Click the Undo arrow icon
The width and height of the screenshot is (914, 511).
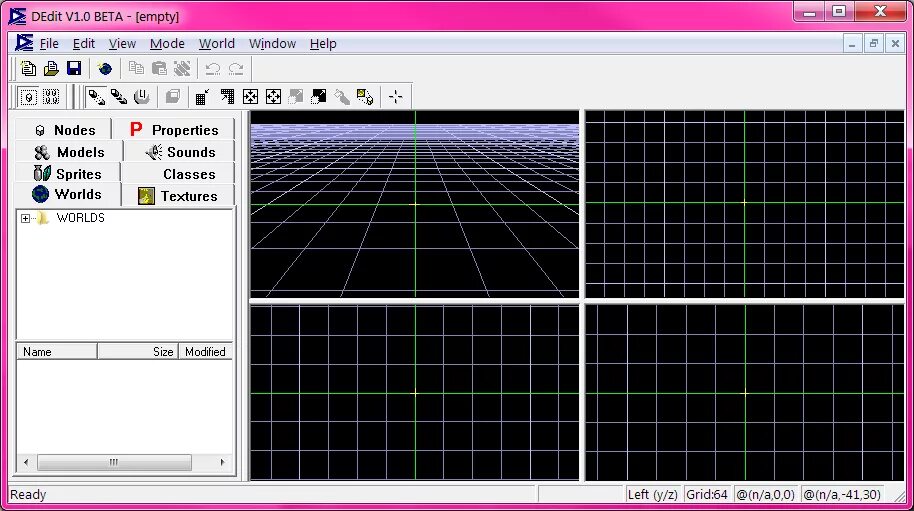coord(213,68)
